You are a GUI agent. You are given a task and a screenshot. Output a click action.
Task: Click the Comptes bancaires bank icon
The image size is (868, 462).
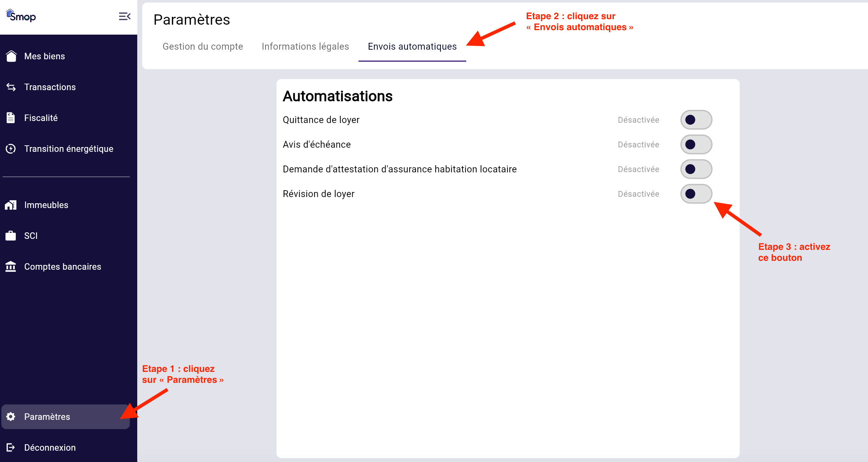tap(11, 267)
